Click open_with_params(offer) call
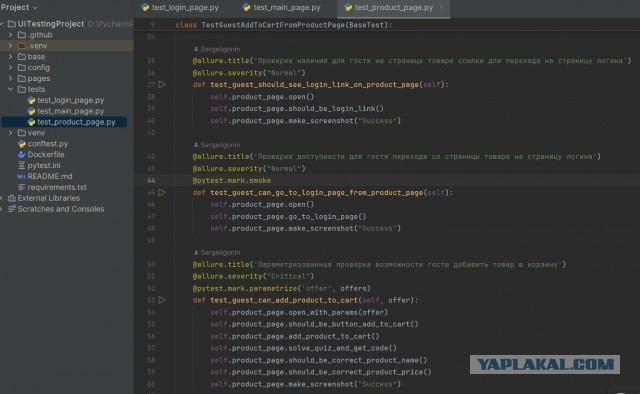Screen dimensions: 640x394 point(338,312)
